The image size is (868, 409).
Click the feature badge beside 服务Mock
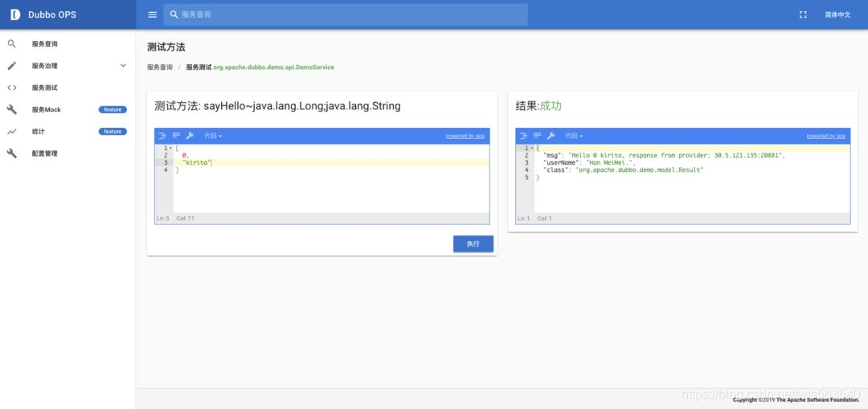click(x=113, y=109)
